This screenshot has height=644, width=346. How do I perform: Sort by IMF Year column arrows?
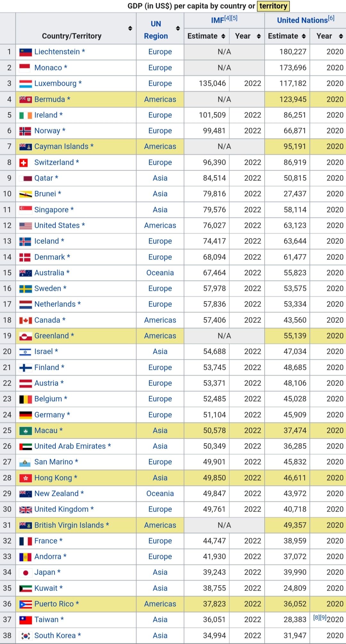pos(259,36)
